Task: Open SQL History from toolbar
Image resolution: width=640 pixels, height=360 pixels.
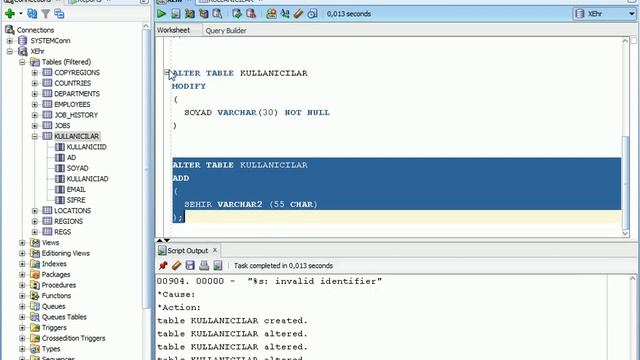Action: (312, 14)
